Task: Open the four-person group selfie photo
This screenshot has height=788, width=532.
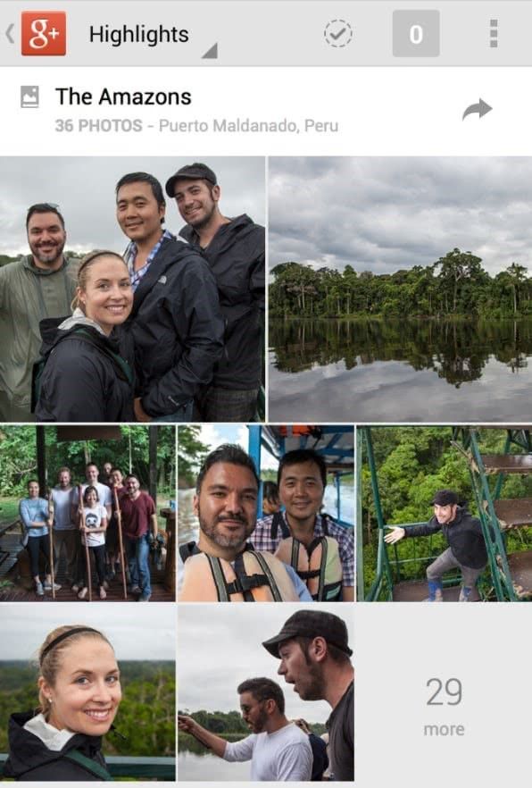Action: (x=132, y=289)
